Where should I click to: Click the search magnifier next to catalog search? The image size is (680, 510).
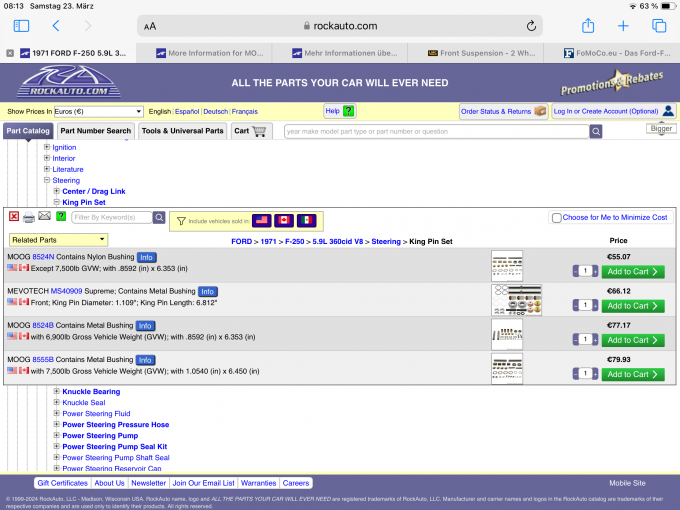coord(596,131)
